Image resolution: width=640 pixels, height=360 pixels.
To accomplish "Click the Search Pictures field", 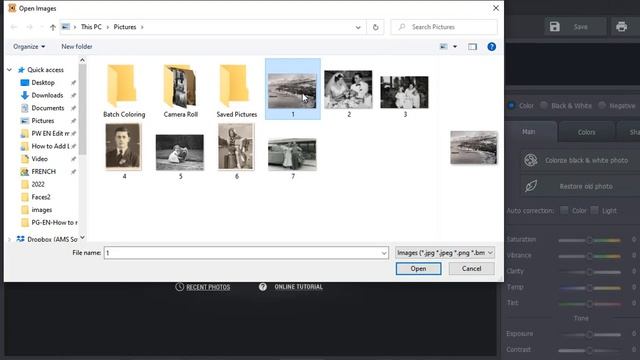I will click(444, 27).
